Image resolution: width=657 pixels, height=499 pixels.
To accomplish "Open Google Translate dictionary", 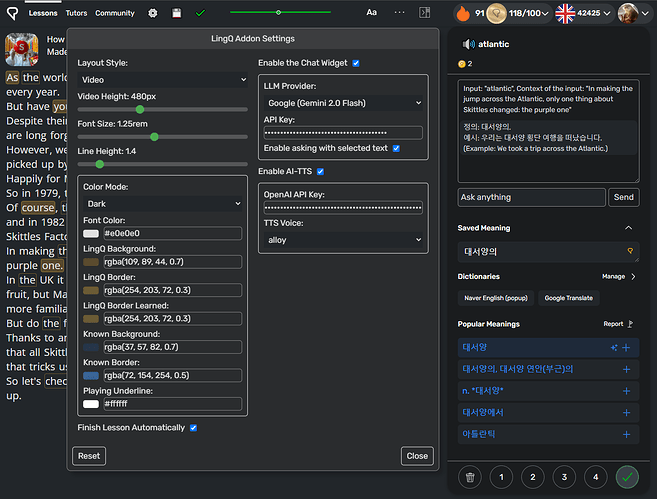I will pos(569,298).
